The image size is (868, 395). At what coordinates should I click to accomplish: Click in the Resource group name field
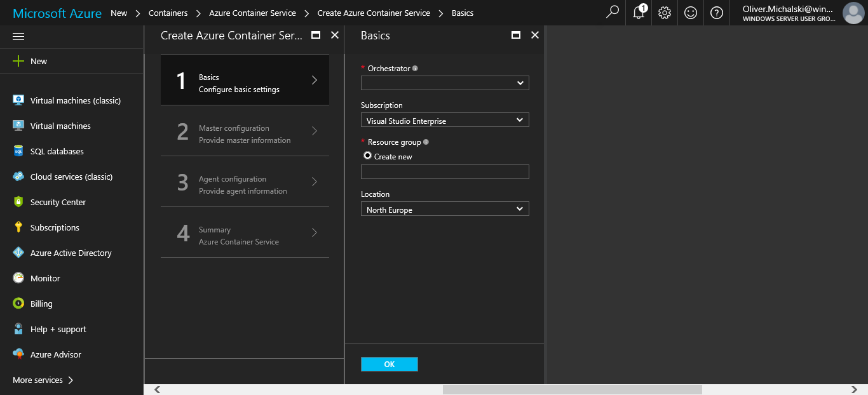pos(445,171)
